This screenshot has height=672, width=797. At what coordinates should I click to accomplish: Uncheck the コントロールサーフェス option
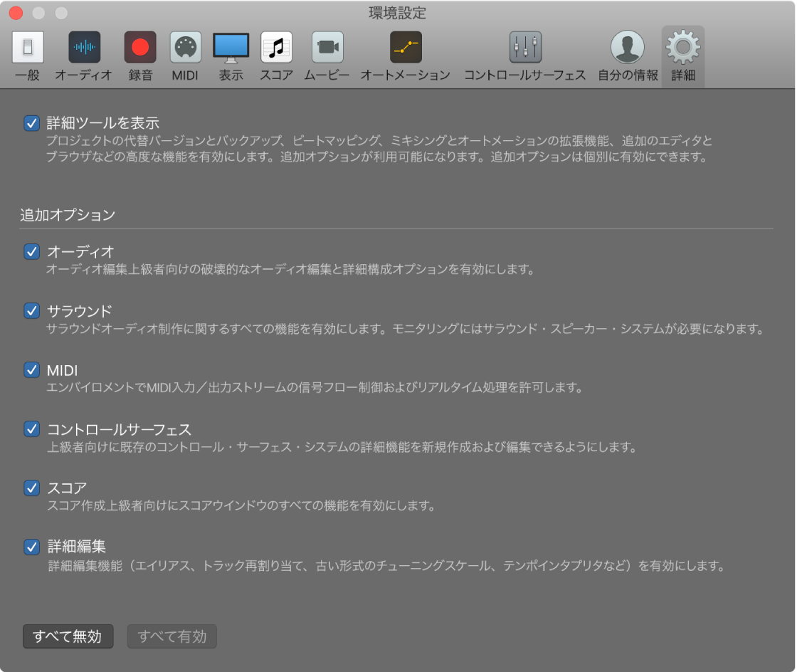[x=31, y=429]
